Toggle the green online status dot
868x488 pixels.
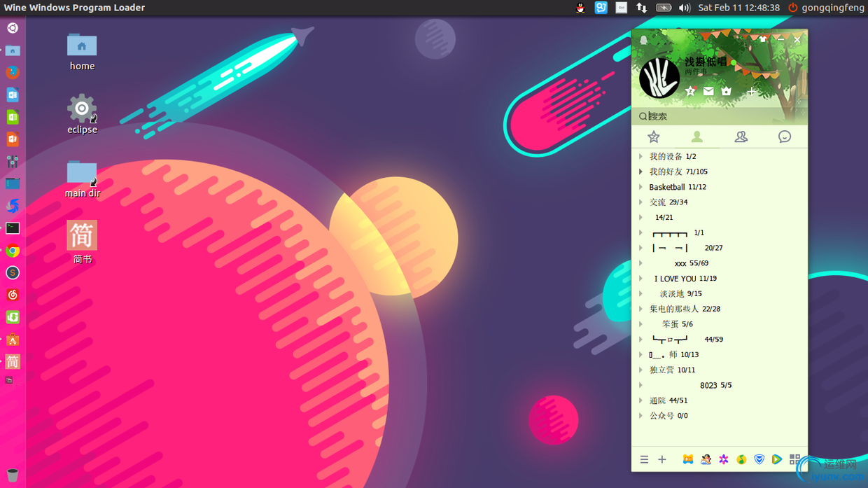(733, 62)
